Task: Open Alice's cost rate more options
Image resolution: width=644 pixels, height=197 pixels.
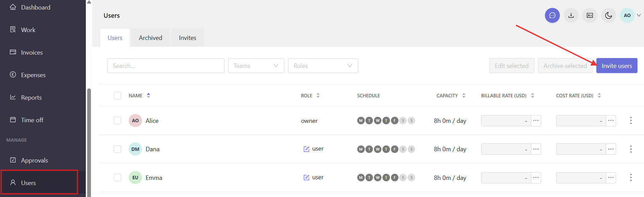Action: coord(611,121)
